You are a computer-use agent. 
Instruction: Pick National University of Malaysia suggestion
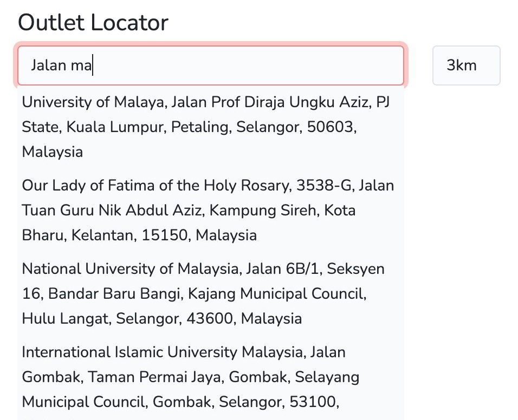211,294
